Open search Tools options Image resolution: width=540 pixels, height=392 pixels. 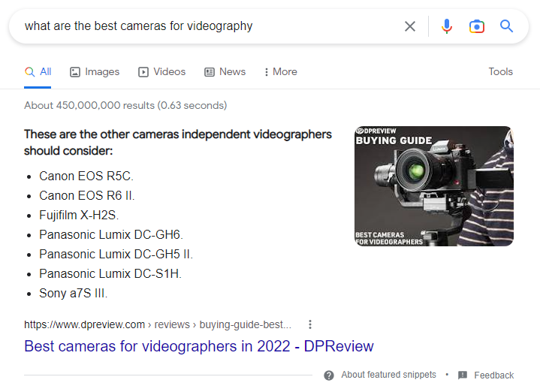(x=500, y=71)
